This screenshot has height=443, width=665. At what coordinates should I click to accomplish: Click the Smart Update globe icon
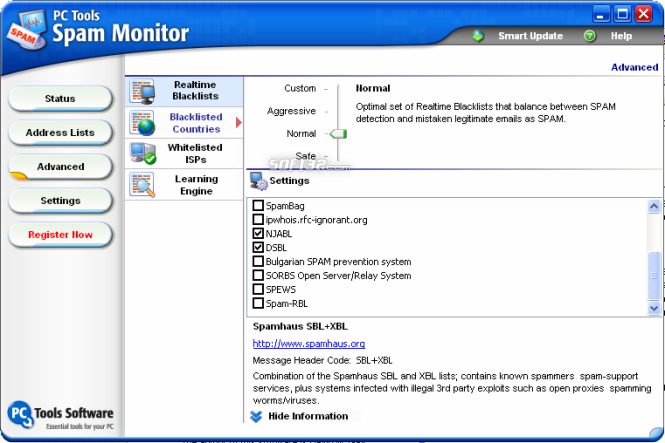pos(478,36)
